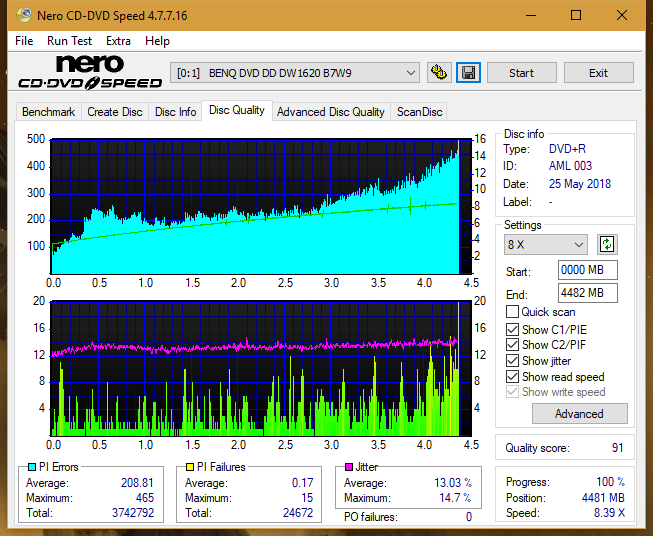Click PI Errors total 3742792
Image resolution: width=653 pixels, height=536 pixels.
133,513
